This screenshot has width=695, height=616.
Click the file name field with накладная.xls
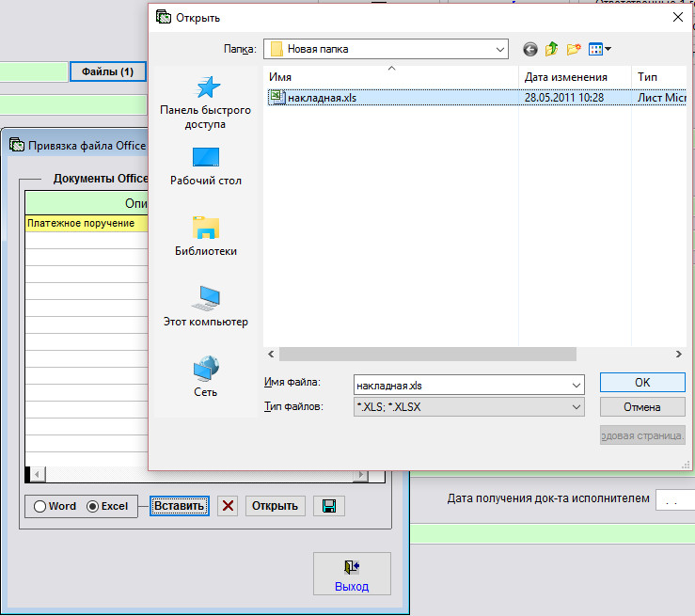click(469, 385)
